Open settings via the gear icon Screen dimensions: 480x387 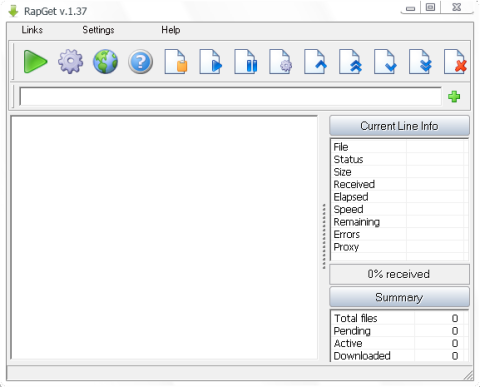[x=70, y=62]
